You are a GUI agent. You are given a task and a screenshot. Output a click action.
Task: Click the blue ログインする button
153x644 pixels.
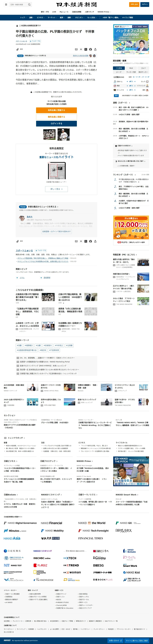tap(56, 124)
